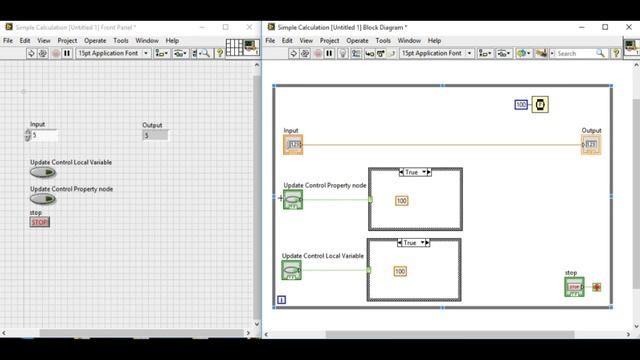Go to next case in lower case structure
Screen dimensions: 640x360
coord(427,243)
